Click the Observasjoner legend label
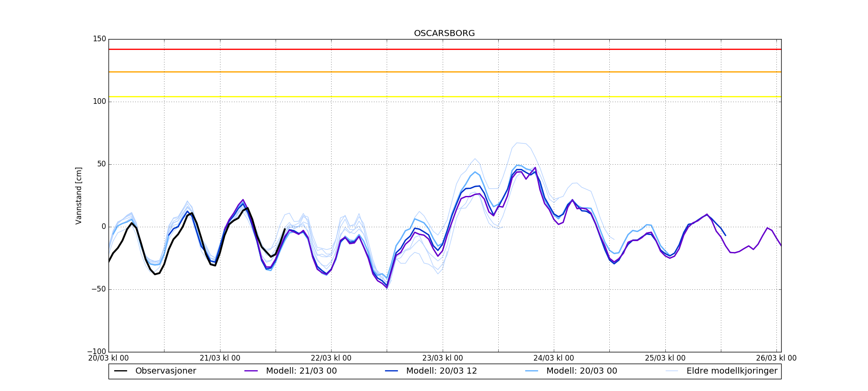The image size is (868, 391). tap(166, 371)
